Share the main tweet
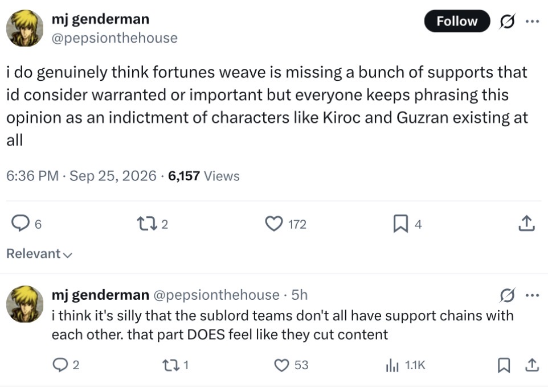Viewport: 548px width, 392px height. [527, 224]
